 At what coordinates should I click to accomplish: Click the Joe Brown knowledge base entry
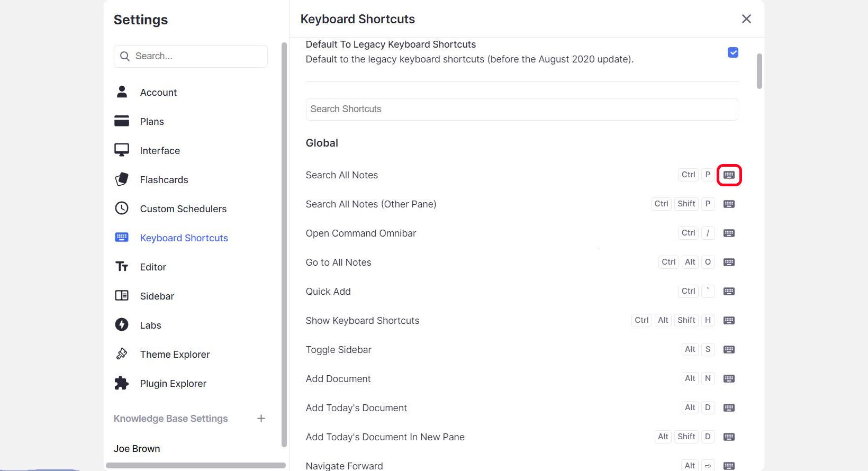[x=137, y=449]
